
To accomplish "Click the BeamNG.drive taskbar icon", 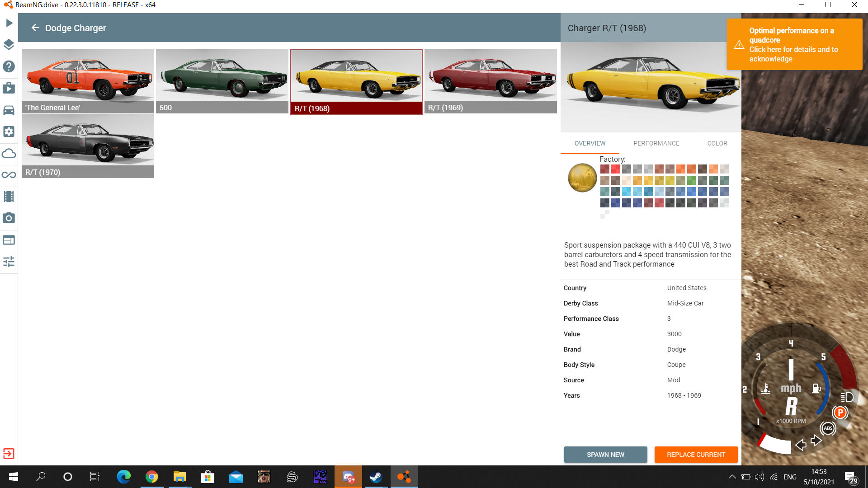I will 404,477.
